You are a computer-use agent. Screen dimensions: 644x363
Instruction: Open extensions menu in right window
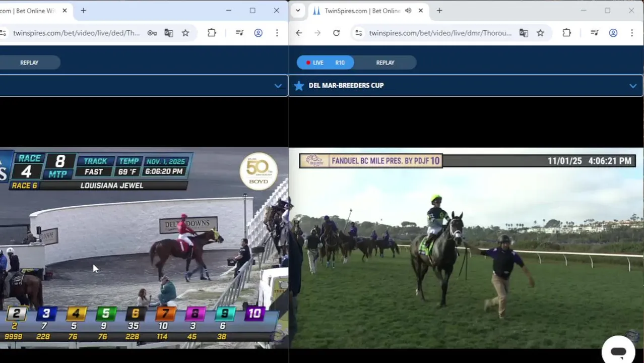tap(567, 33)
